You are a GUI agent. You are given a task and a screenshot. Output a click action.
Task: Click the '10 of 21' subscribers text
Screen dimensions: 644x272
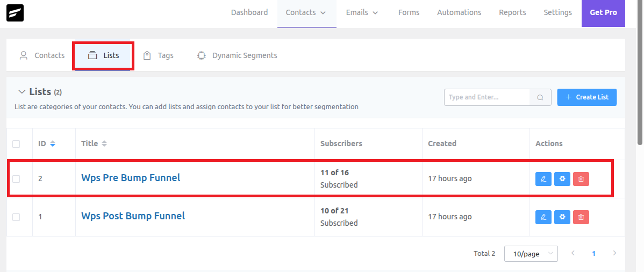click(334, 211)
